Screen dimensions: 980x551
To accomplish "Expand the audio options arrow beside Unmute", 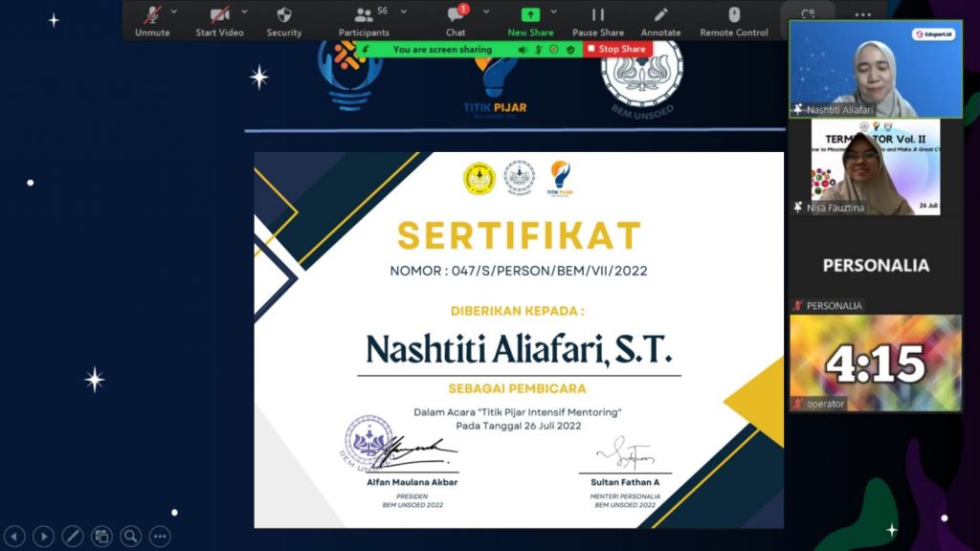I will coord(174,12).
